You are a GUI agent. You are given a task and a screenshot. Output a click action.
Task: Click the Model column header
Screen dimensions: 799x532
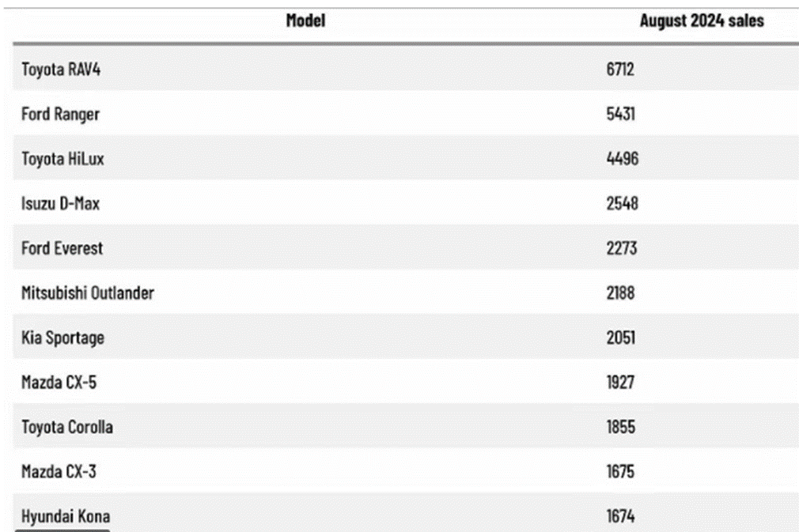tap(305, 21)
